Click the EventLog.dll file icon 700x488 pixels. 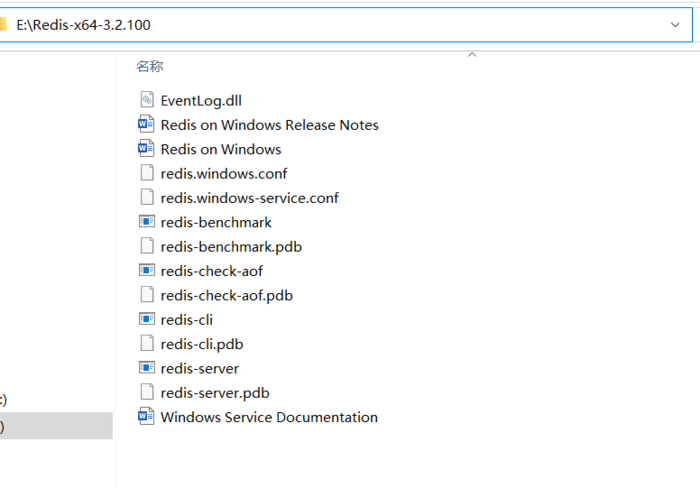point(146,100)
